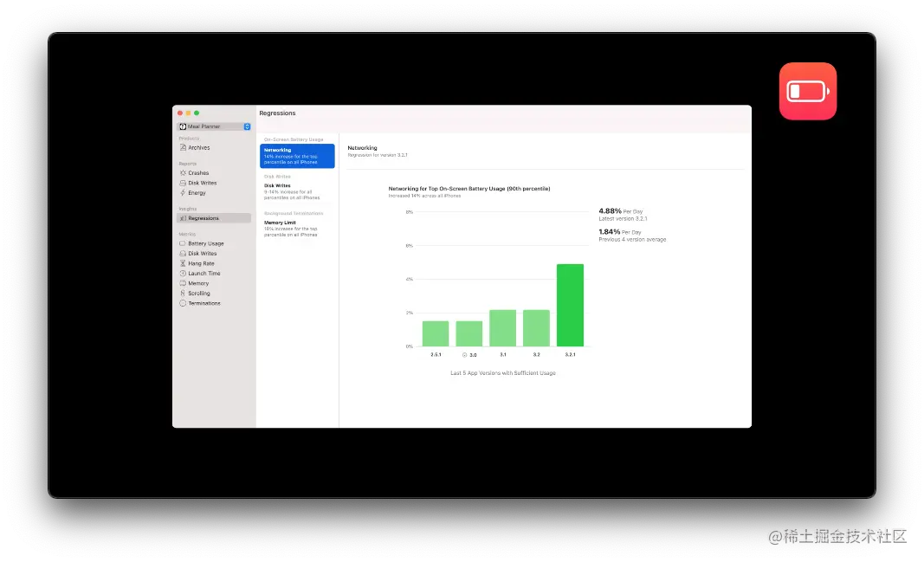Select the Disk Writes regression entry
Screen dimensions: 924x562
293,192
